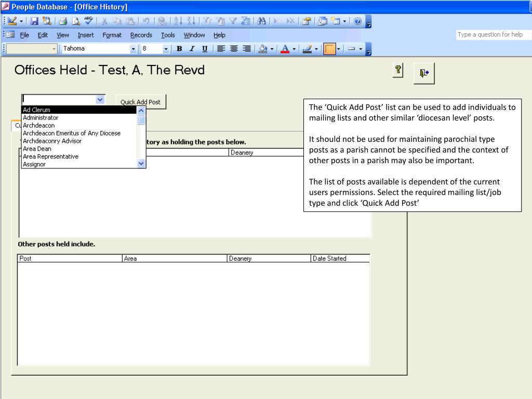532x399 pixels.
Task: Click the Delete Record toolbar icon
Action: pos(290,21)
